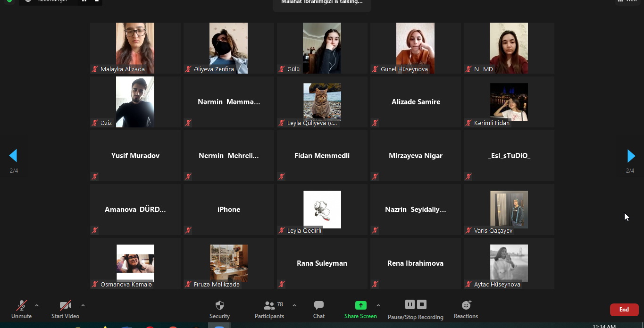644x328 pixels.
Task: Expand audio options caret beside Unmute
Action: (x=37, y=305)
